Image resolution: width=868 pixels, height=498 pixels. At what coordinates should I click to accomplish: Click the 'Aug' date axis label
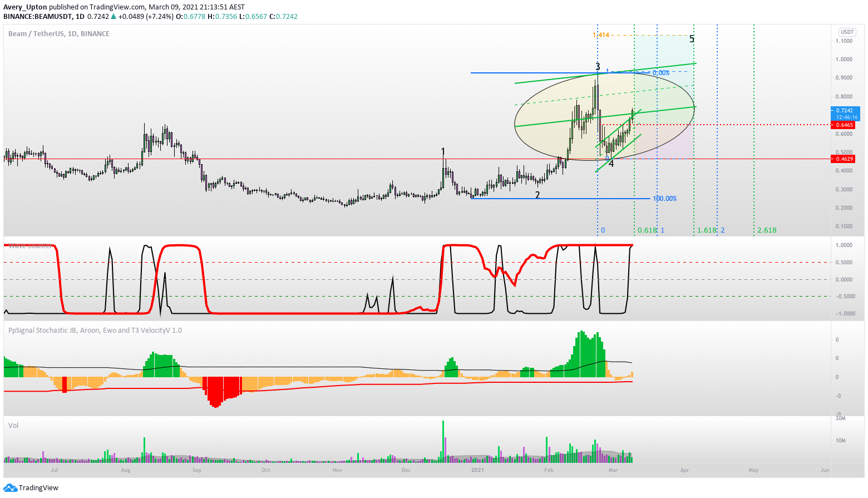126,470
